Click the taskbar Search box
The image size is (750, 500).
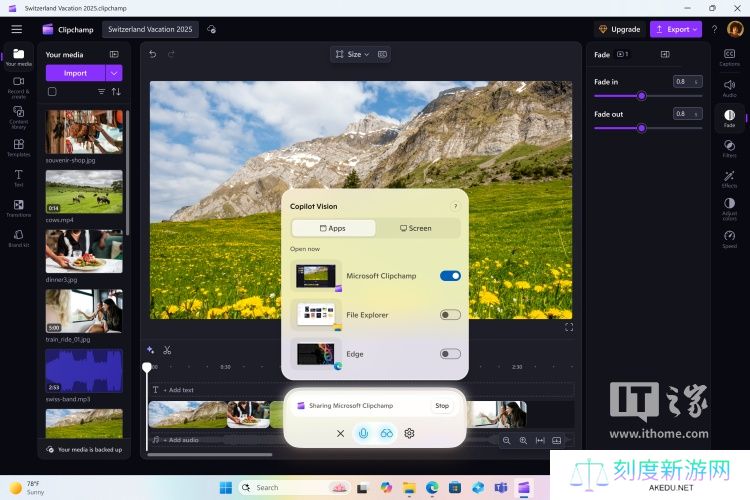(x=294, y=488)
